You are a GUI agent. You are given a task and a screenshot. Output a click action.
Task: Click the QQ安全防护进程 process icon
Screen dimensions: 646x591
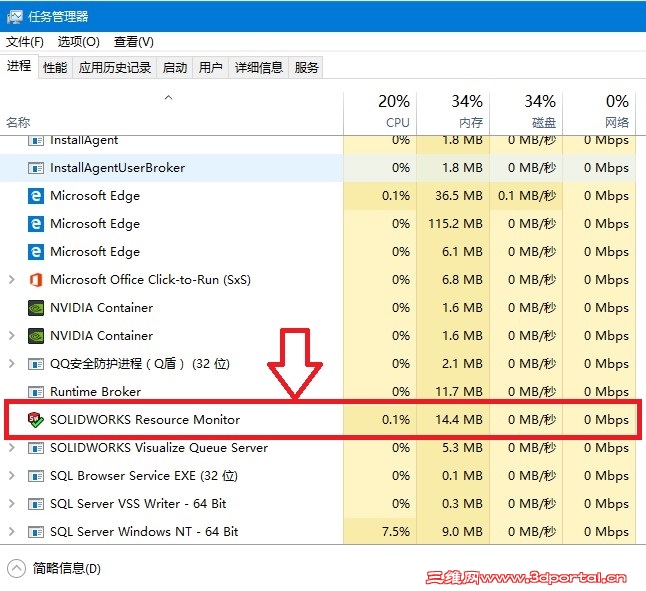[x=36, y=364]
